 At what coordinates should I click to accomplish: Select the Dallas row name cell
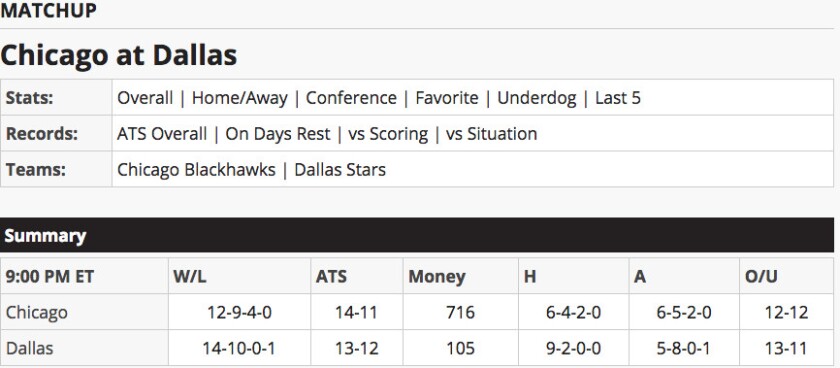(84, 348)
